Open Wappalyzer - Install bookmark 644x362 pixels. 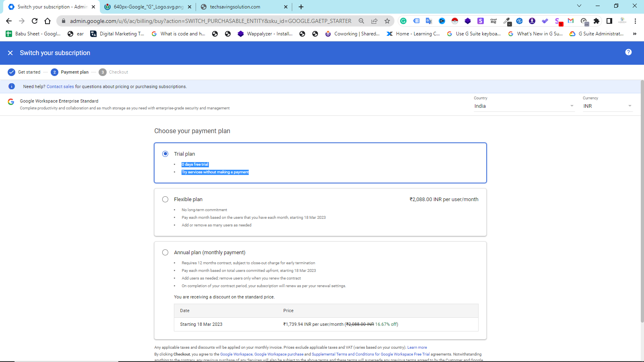click(x=265, y=34)
